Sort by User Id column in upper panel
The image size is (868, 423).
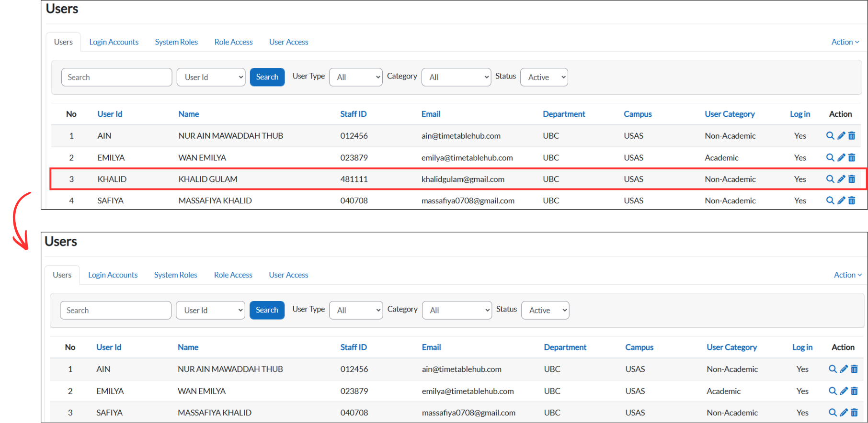pos(110,114)
